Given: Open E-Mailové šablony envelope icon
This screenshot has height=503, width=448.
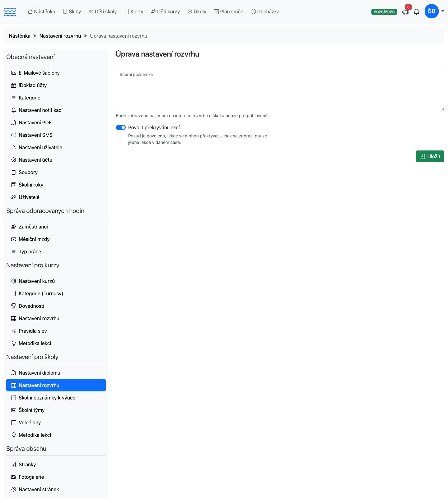Looking at the screenshot, I should click(14, 73).
